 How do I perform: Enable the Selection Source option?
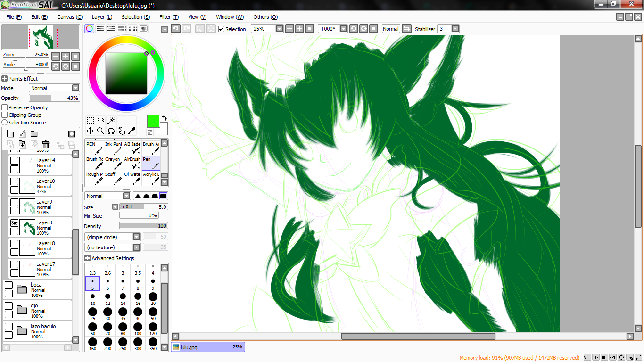tap(5, 123)
